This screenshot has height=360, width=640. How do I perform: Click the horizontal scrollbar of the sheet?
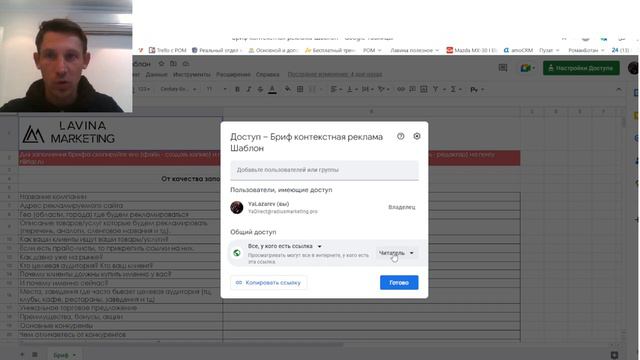coord(182,345)
